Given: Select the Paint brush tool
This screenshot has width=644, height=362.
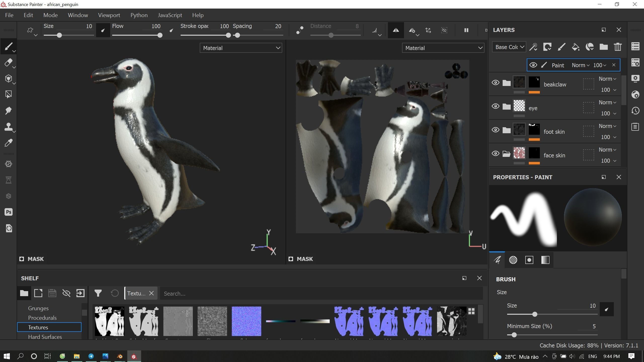Looking at the screenshot, I should 8,47.
